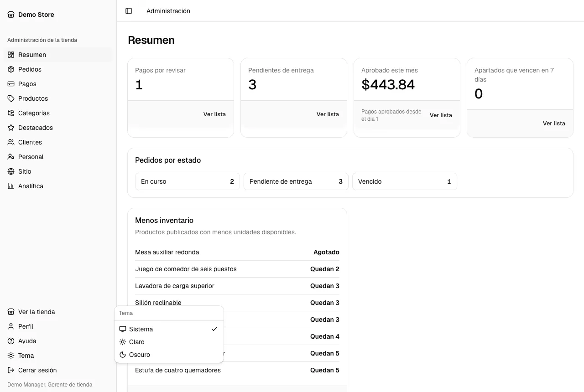The image size is (584, 392).
Task: Select the Claro light theme option
Action: [x=169, y=342]
